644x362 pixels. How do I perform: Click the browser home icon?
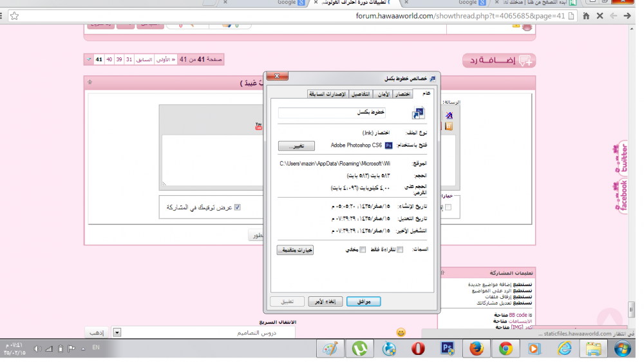click(x=586, y=15)
